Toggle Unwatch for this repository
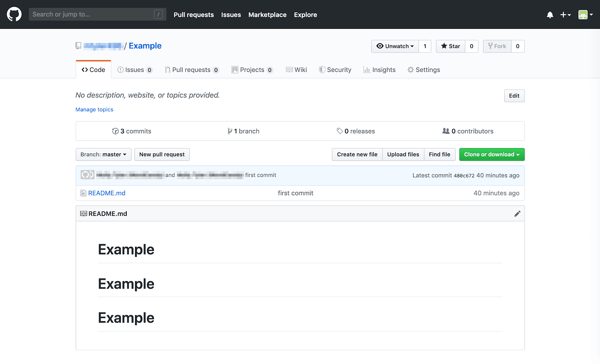Image resolution: width=600 pixels, height=364 pixels. (395, 46)
